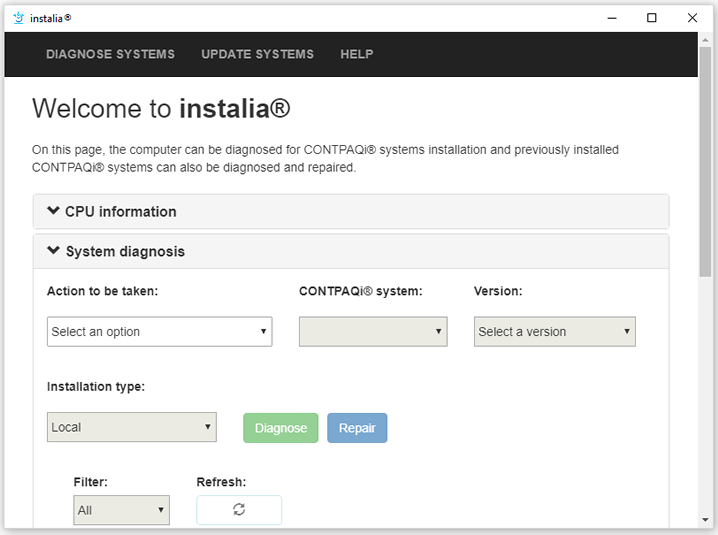Open the CONTPAQi system dropdown

[x=372, y=332]
